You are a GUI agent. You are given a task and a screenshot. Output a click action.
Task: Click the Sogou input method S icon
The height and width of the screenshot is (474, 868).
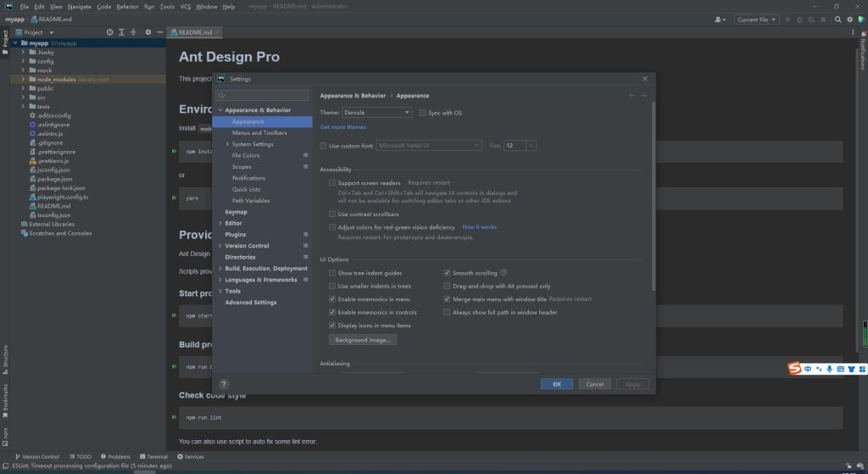pos(795,369)
